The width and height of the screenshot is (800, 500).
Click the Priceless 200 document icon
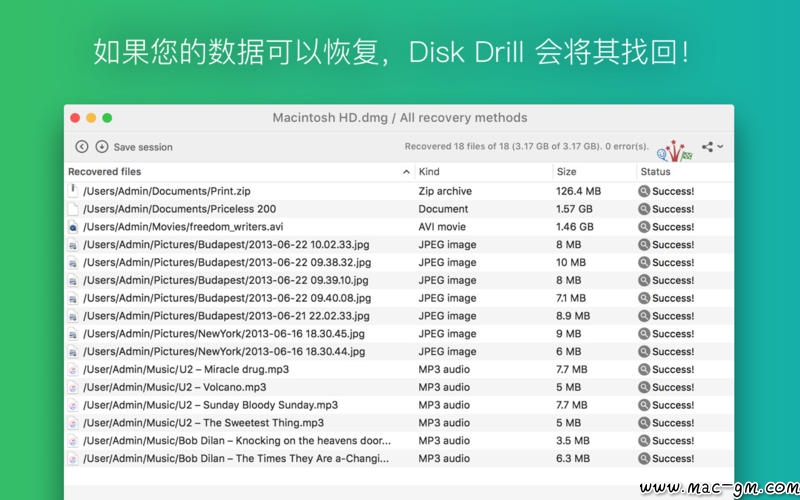tap(73, 209)
